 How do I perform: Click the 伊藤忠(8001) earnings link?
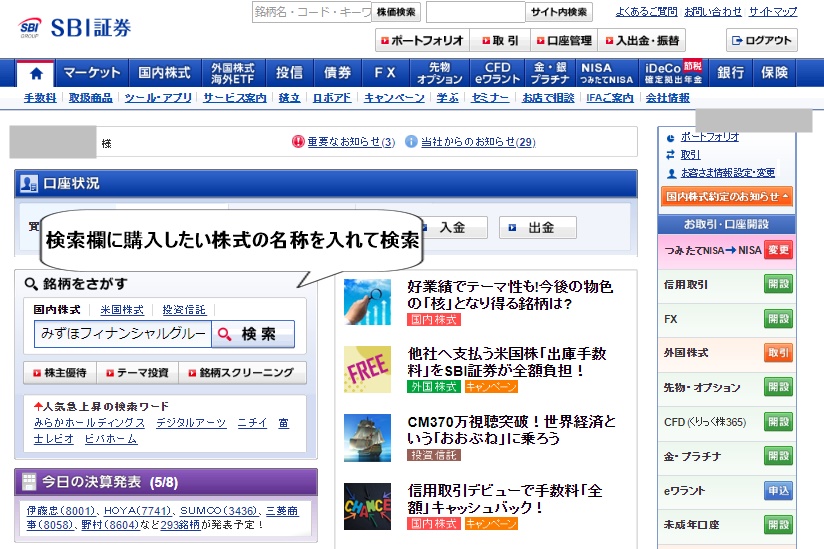60,511
